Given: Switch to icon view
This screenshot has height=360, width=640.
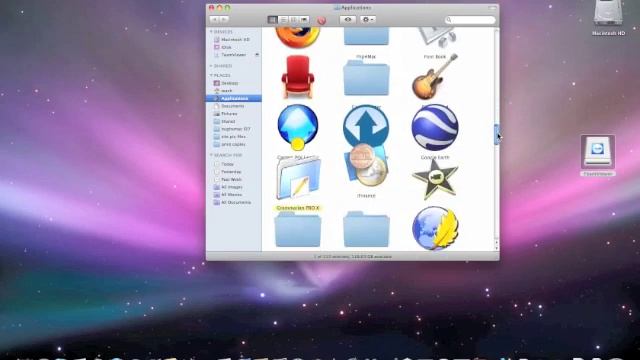Looking at the screenshot, I should click(272, 20).
